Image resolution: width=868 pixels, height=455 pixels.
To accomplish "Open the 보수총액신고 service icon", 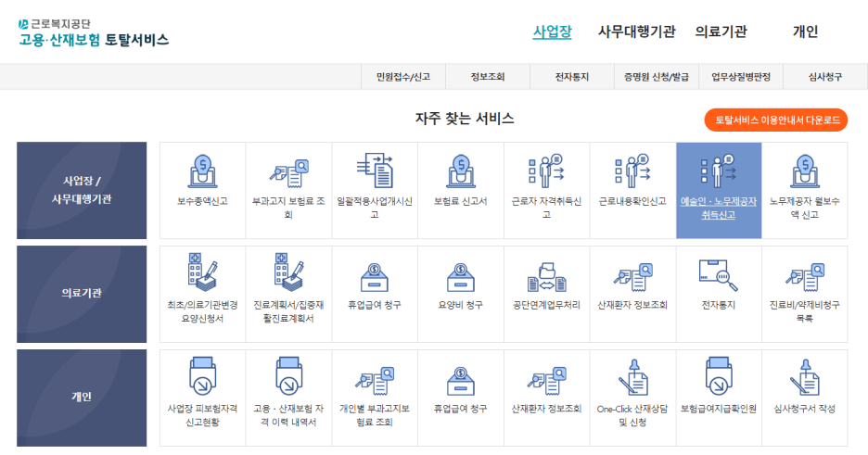I will 202,171.
